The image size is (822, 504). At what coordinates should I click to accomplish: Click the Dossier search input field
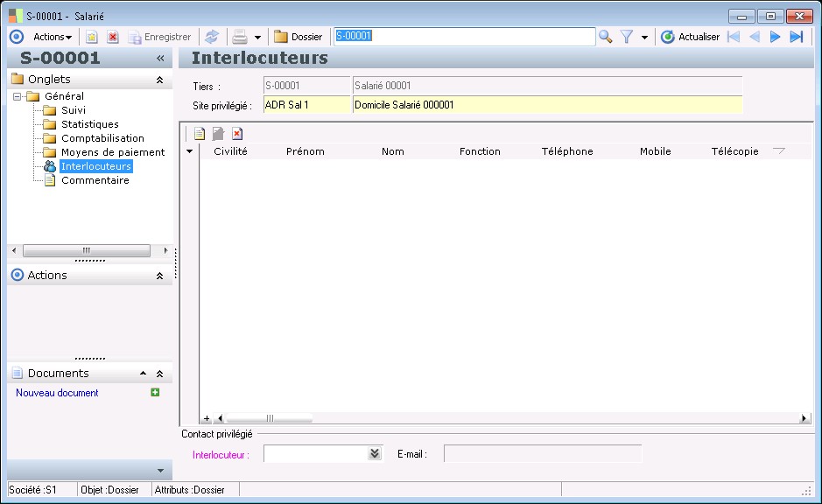coord(464,37)
